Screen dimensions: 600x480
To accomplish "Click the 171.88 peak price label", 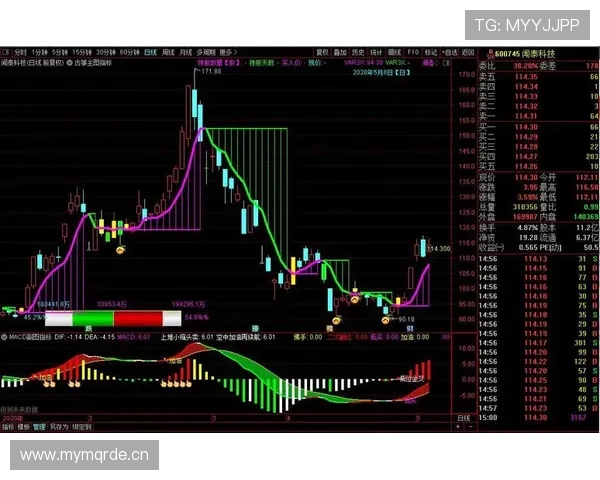I will (209, 71).
